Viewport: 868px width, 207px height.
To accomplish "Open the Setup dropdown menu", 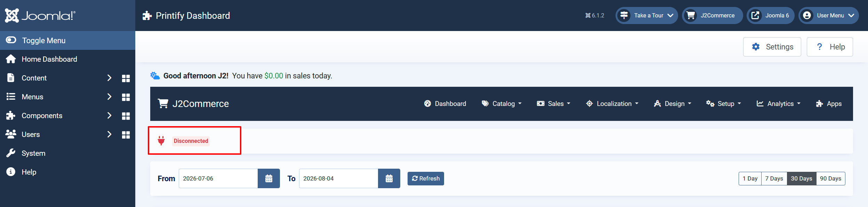I will click(724, 104).
